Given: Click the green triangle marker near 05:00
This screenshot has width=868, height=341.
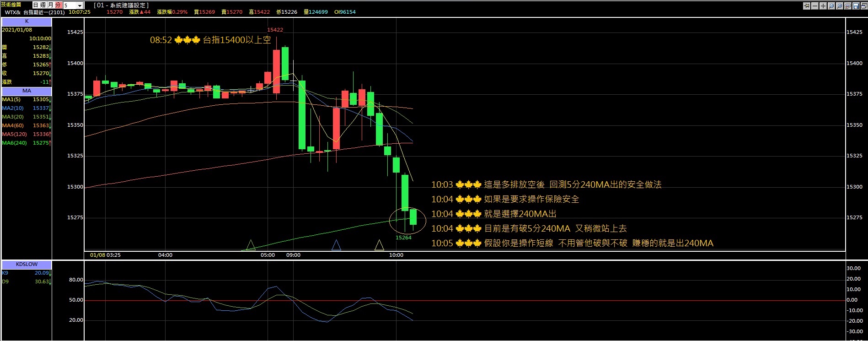Looking at the screenshot, I should (251, 245).
